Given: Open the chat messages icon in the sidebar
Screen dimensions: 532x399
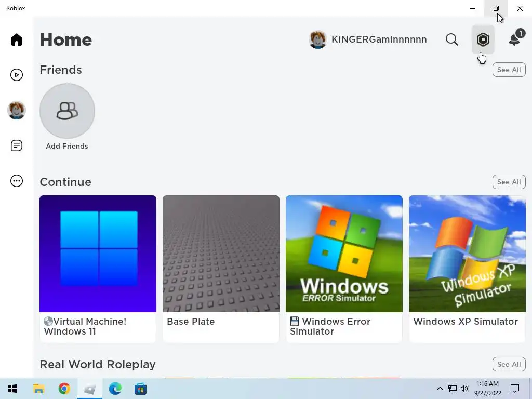Looking at the screenshot, I should click(x=16, y=145).
